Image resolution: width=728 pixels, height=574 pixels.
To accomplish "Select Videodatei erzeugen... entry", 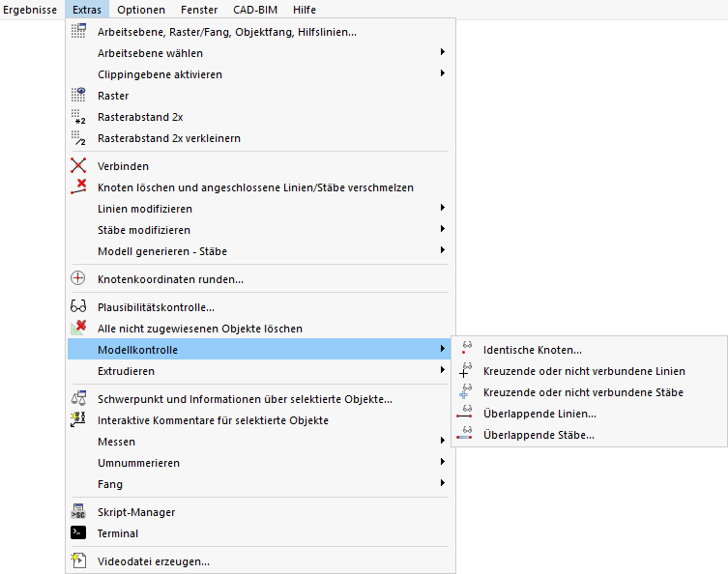I will tap(260, 561).
